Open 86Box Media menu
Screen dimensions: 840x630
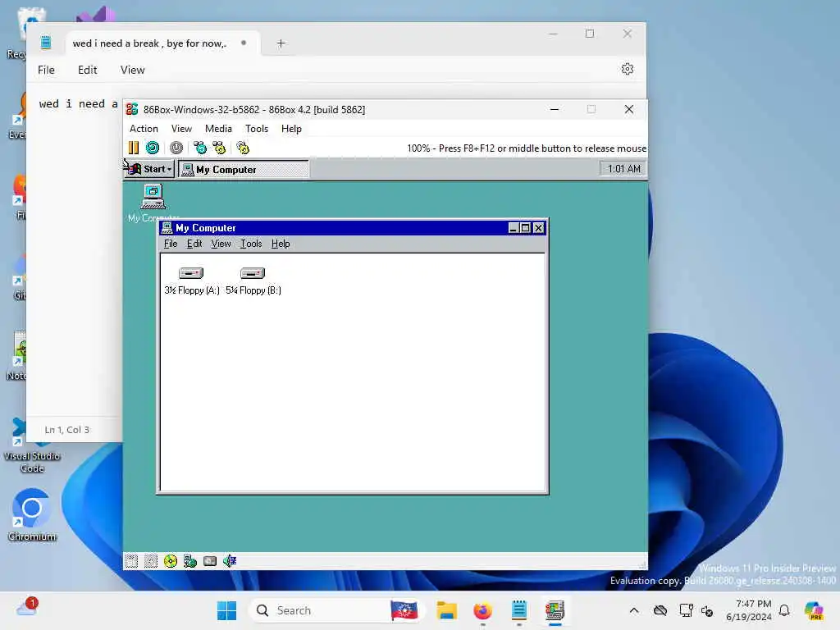coord(218,129)
